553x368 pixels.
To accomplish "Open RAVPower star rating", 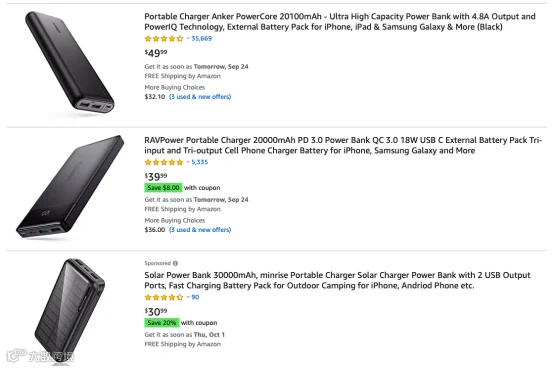I will pos(164,162).
